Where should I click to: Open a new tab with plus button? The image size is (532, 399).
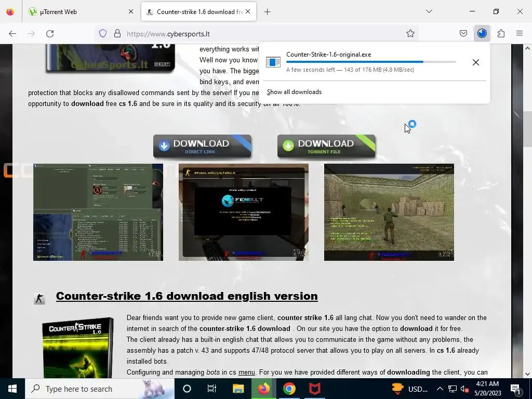(x=268, y=12)
